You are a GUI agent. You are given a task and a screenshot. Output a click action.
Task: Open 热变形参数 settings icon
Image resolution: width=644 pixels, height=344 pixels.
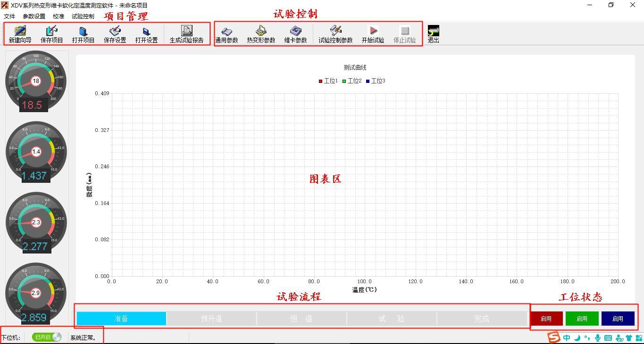tap(261, 34)
